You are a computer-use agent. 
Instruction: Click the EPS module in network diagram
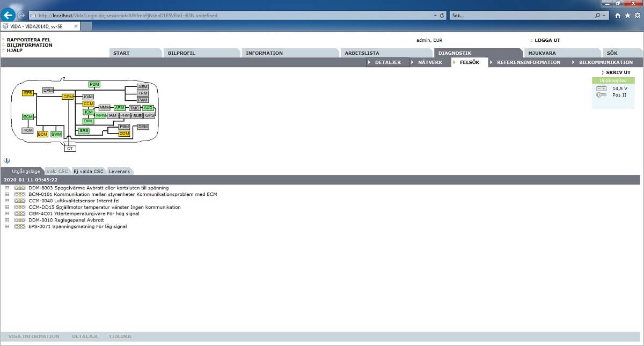[x=27, y=93]
